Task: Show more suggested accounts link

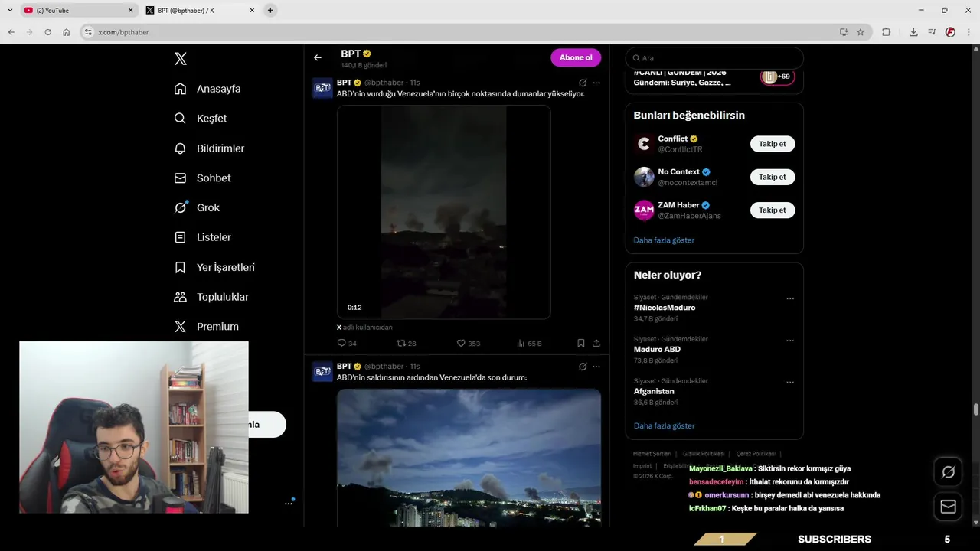Action: [x=664, y=240]
